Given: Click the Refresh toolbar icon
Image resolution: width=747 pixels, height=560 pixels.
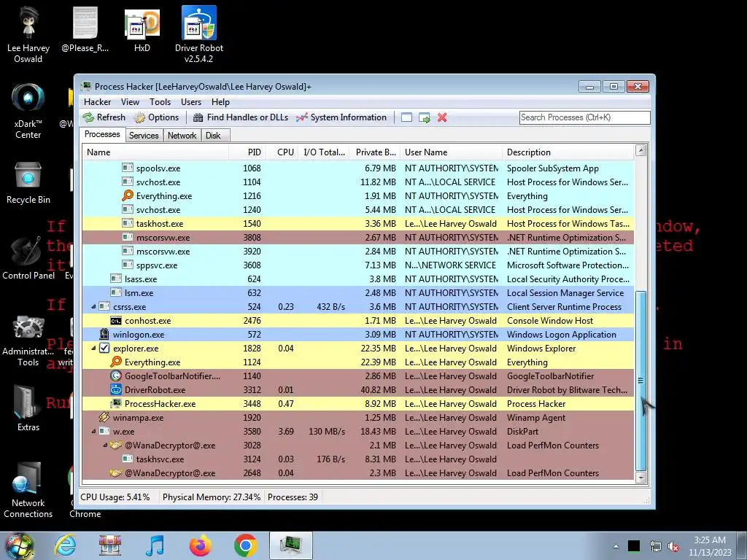Looking at the screenshot, I should 88,117.
